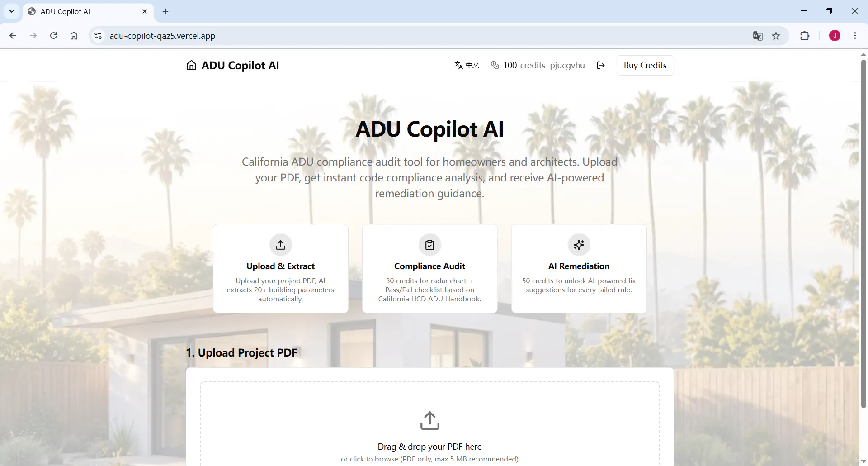Screen dimensions: 868x466
Task: Go back with the browser back arrow
Action: (x=13, y=36)
